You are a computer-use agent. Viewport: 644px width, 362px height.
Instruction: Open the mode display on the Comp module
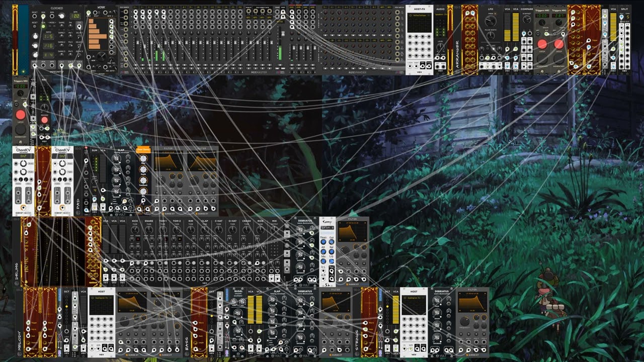[327, 228]
